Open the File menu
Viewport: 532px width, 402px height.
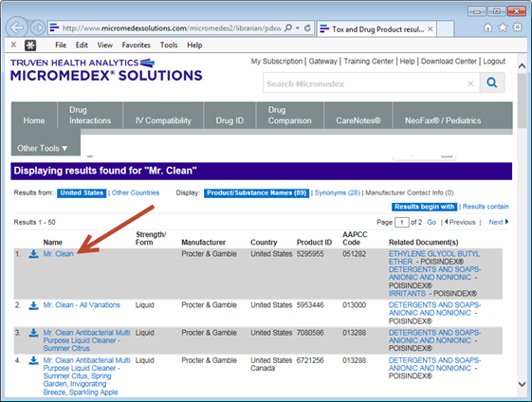tap(61, 46)
